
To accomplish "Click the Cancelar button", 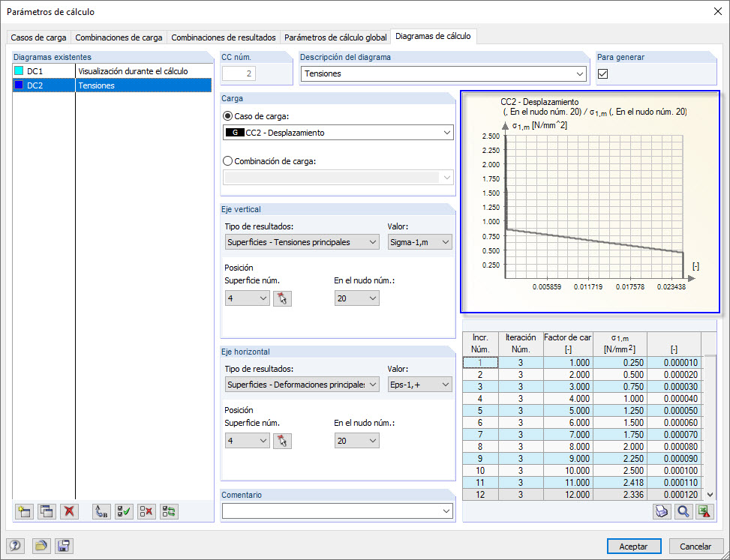I will click(x=695, y=546).
